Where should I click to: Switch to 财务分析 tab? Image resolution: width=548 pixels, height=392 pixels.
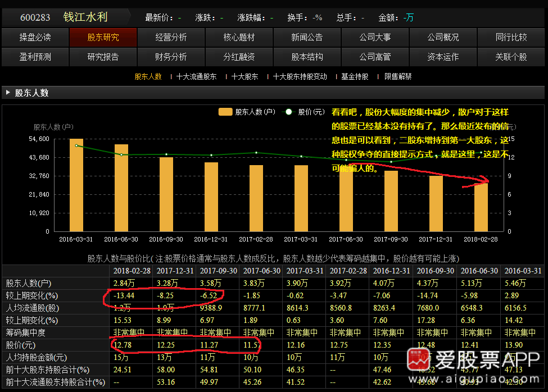point(171,57)
